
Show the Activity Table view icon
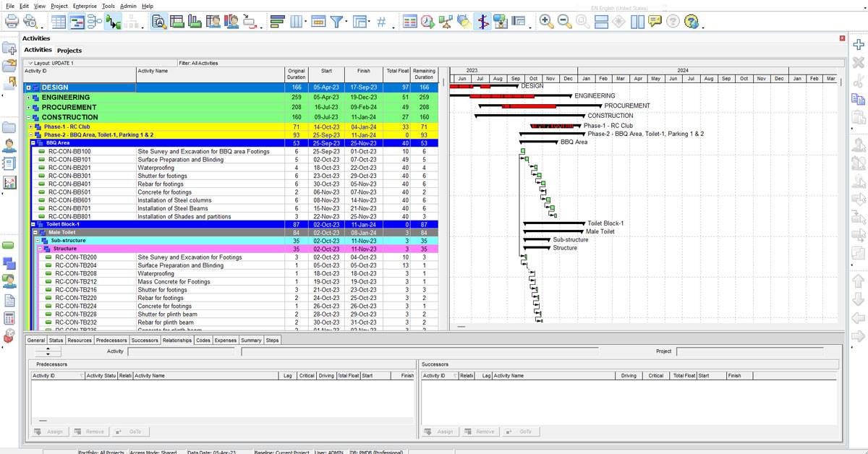pos(59,22)
